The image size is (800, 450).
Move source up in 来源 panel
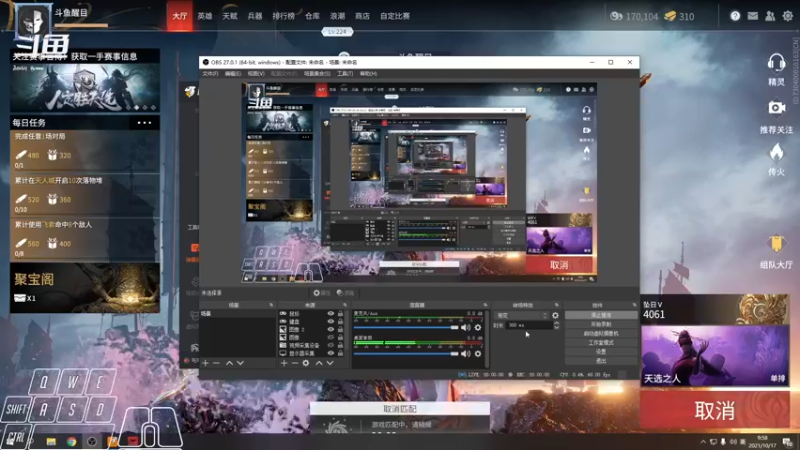pyautogui.click(x=318, y=363)
